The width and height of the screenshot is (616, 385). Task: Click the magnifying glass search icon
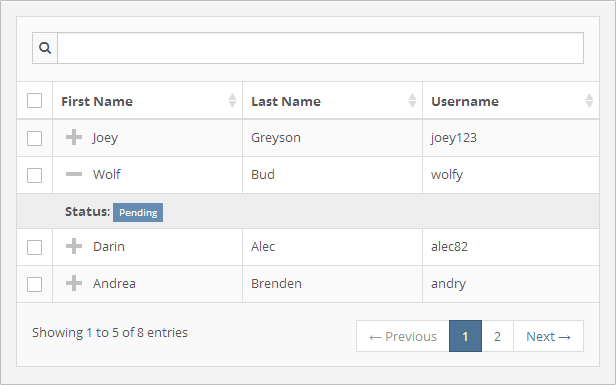pyautogui.click(x=45, y=48)
